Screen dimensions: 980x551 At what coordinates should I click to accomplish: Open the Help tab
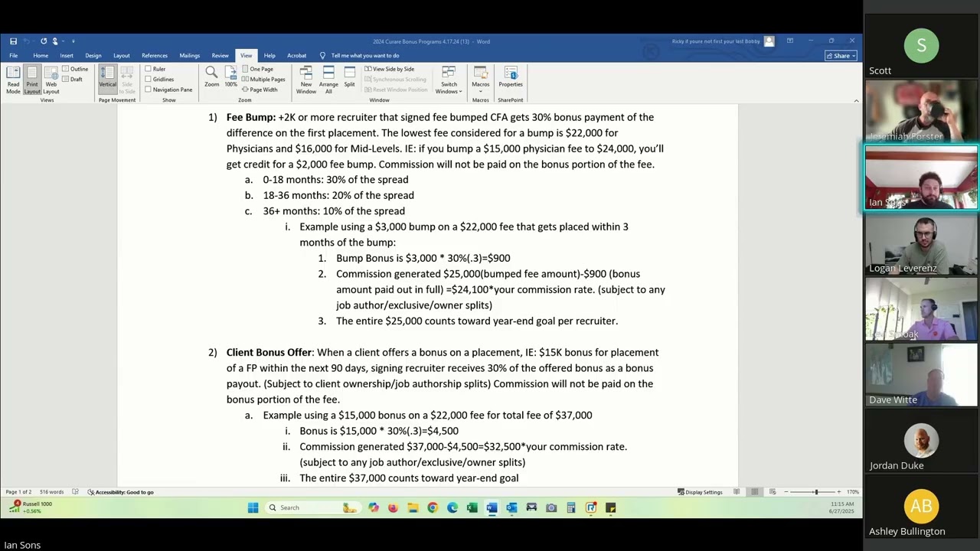[269, 56]
